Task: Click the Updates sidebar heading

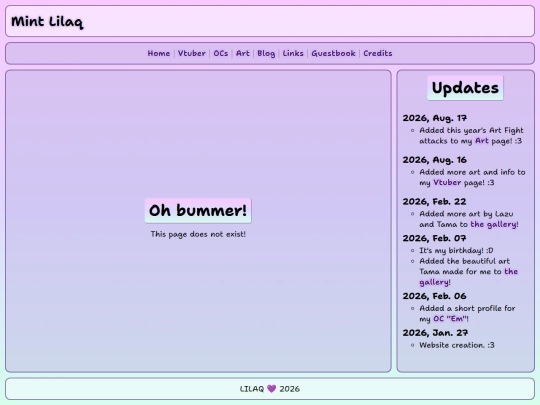Action: click(465, 88)
